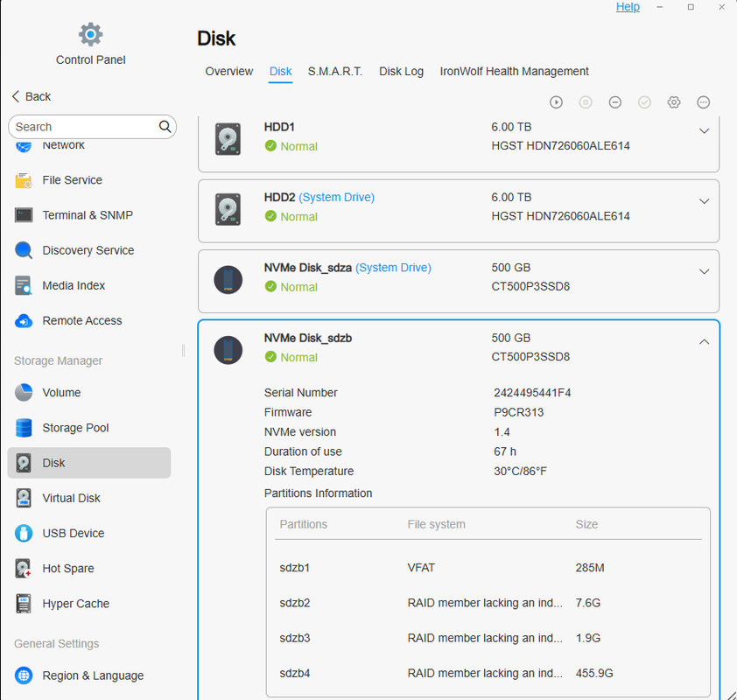Click the System Drive label on HDD2
The width and height of the screenshot is (737, 700).
coord(336,198)
